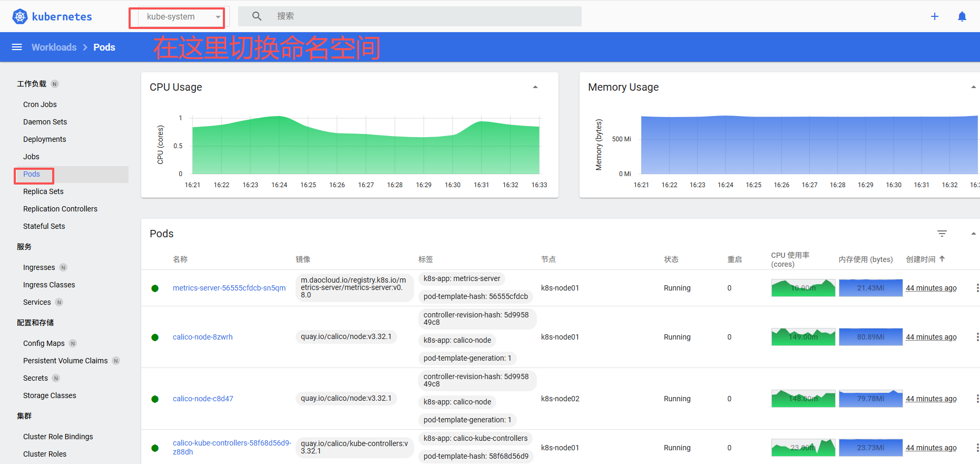Click the 名称 column header
Image resolution: width=980 pixels, height=464 pixels.
(x=180, y=259)
